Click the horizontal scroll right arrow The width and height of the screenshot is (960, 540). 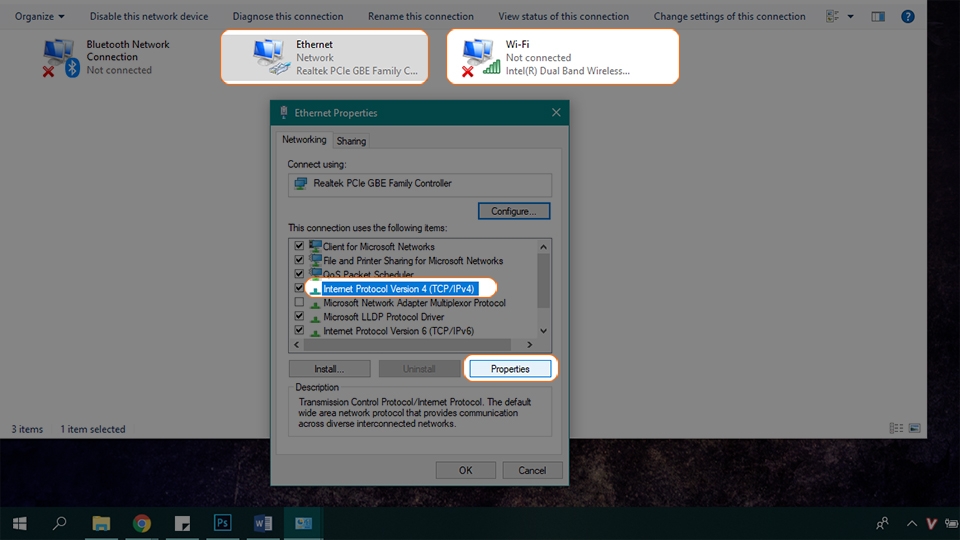click(530, 345)
